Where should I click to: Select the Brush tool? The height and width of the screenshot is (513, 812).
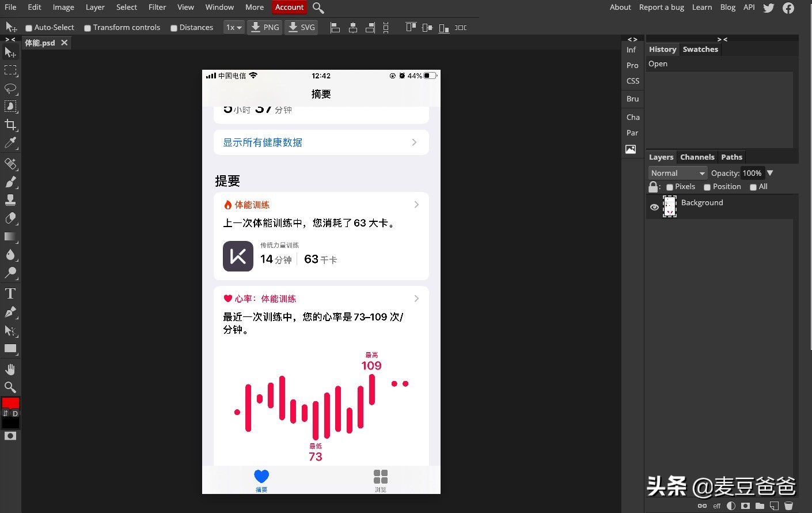[x=11, y=182]
